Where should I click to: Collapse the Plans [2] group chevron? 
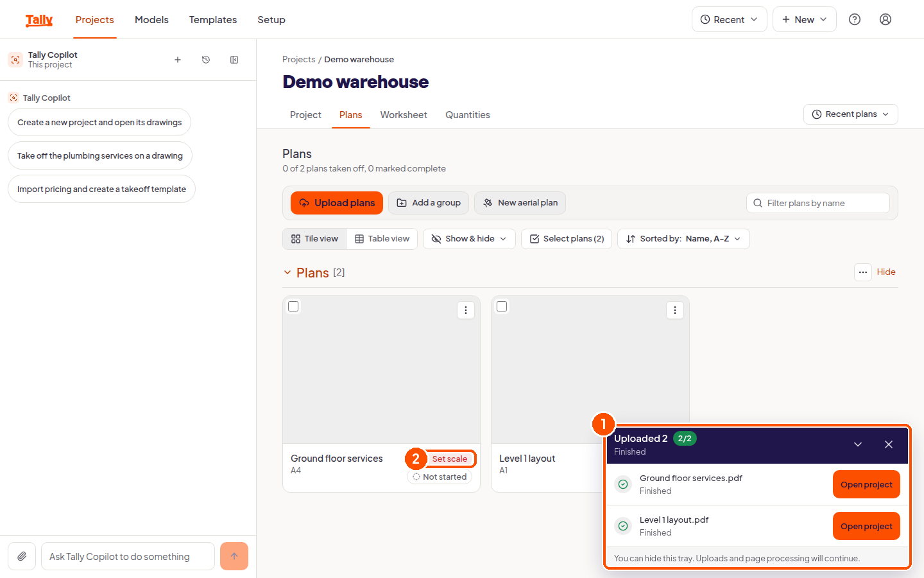coord(287,272)
